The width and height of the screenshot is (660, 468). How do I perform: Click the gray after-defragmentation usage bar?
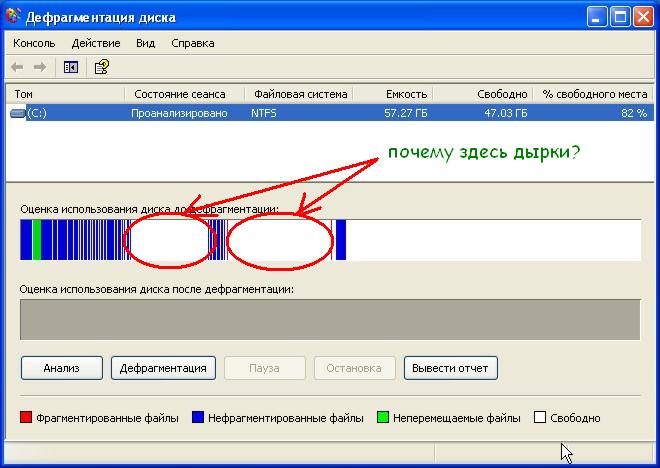tap(330, 319)
